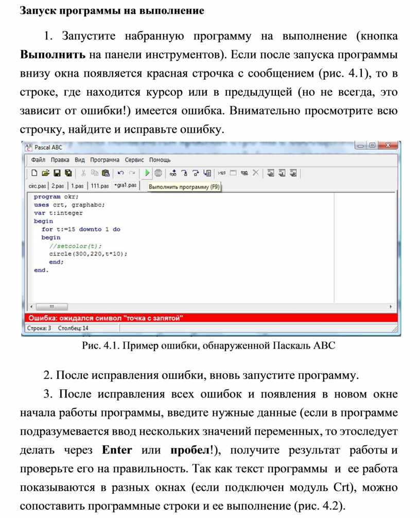This screenshot has height=518, width=420.
Task: Open the Программа menu
Action: 105,160
